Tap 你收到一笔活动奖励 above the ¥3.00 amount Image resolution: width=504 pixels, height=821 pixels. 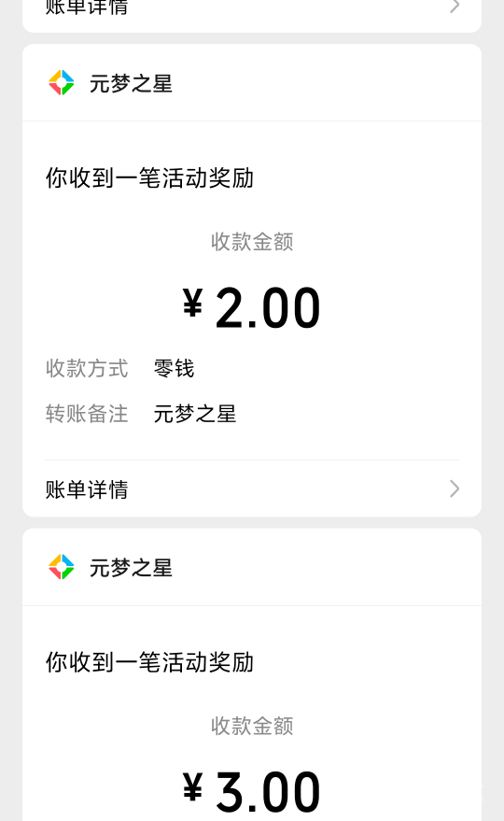click(x=149, y=662)
